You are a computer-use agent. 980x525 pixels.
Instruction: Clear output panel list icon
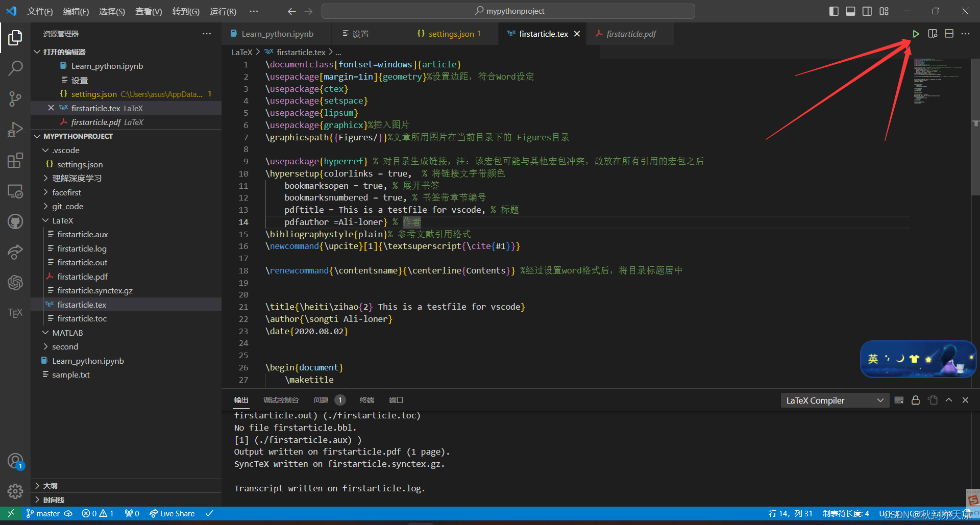coord(899,401)
